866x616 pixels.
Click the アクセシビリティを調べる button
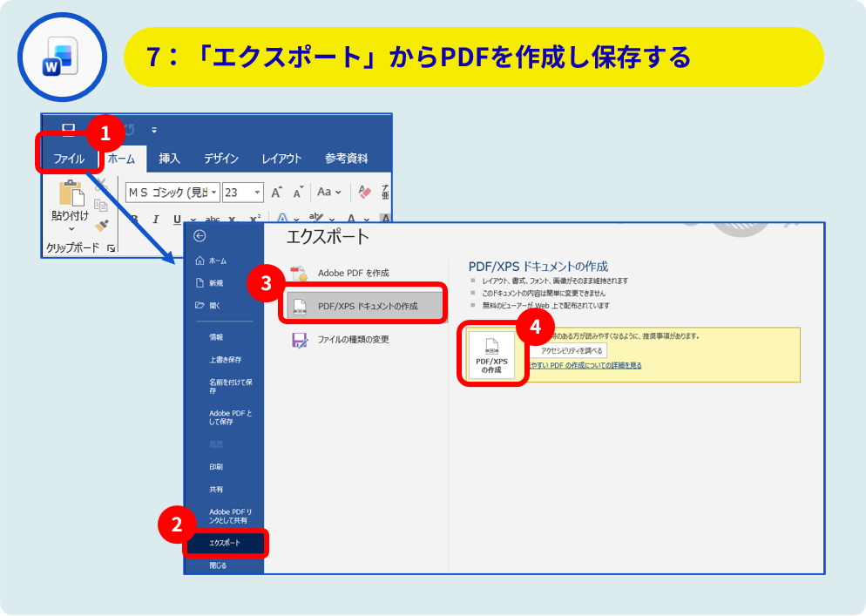pos(571,350)
